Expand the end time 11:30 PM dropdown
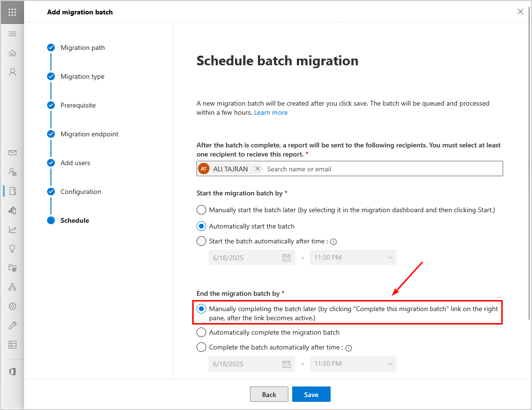This screenshot has height=410, width=532. [353, 364]
